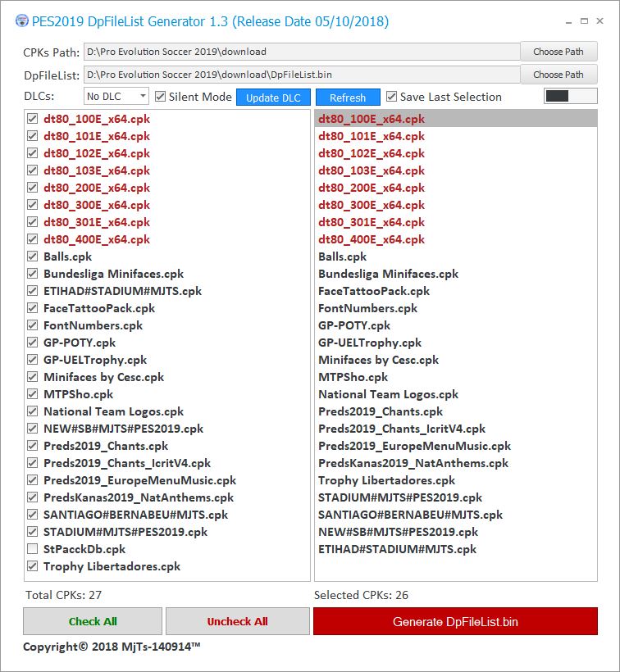Image resolution: width=620 pixels, height=672 pixels.
Task: Choose path for DpFileList field
Action: 558,75
